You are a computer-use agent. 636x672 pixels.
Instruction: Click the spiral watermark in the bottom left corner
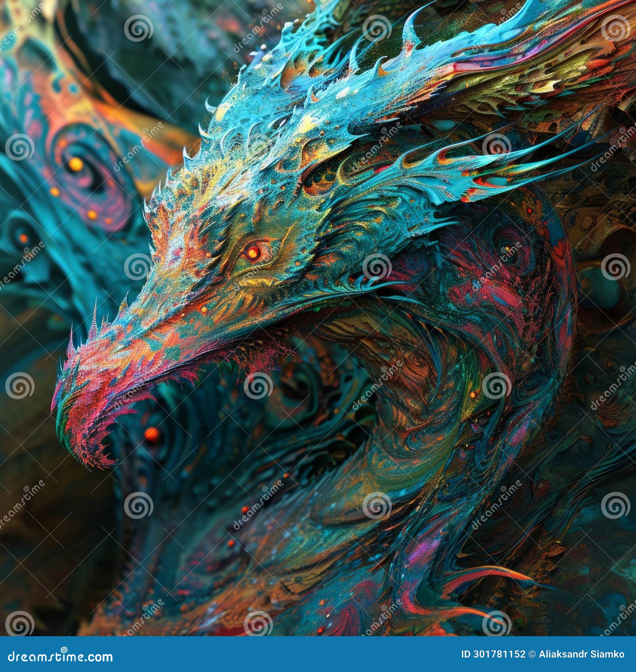click(18, 625)
